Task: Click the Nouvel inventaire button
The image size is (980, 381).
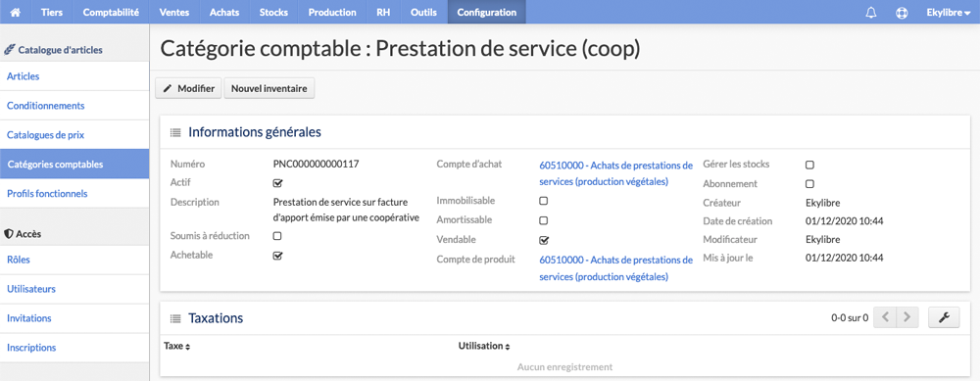Action: [x=269, y=89]
